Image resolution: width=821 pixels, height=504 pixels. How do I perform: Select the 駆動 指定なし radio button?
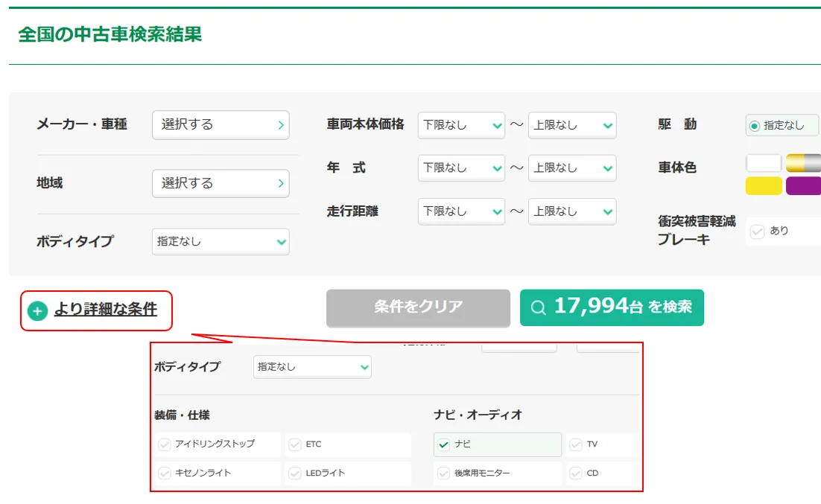click(x=755, y=126)
